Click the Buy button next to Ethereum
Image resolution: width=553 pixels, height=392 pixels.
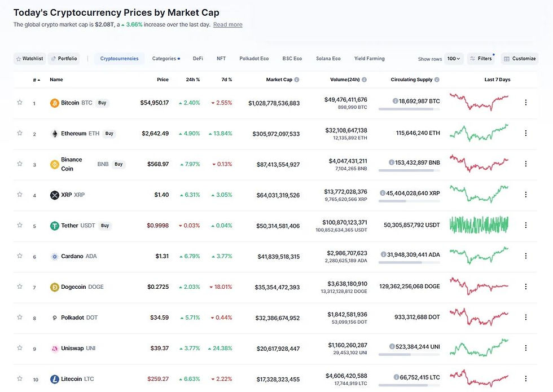point(109,134)
